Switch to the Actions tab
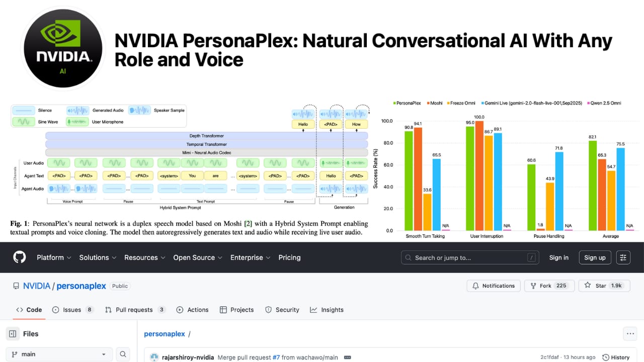This screenshot has width=644, height=362. point(192,310)
